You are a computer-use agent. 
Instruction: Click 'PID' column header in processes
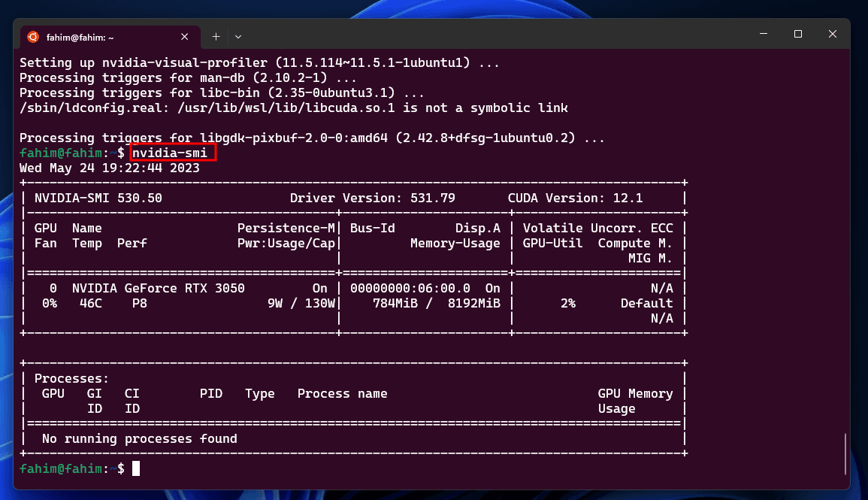tap(211, 394)
